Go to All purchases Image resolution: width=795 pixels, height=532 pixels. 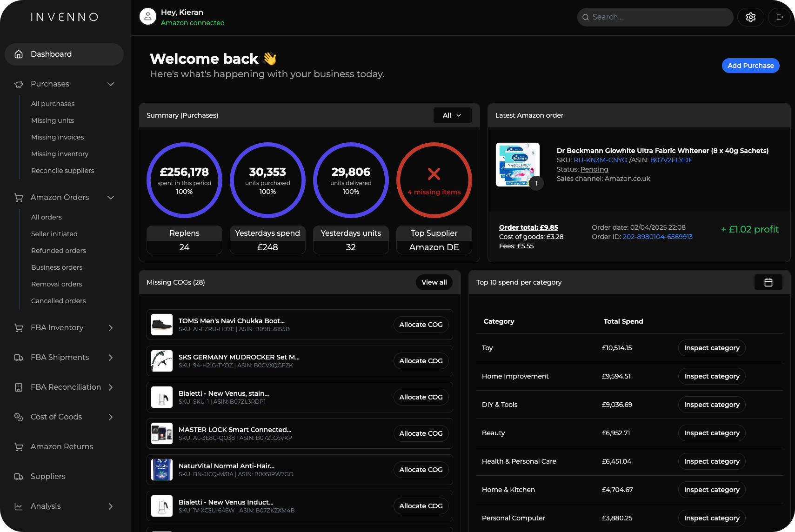click(x=53, y=104)
